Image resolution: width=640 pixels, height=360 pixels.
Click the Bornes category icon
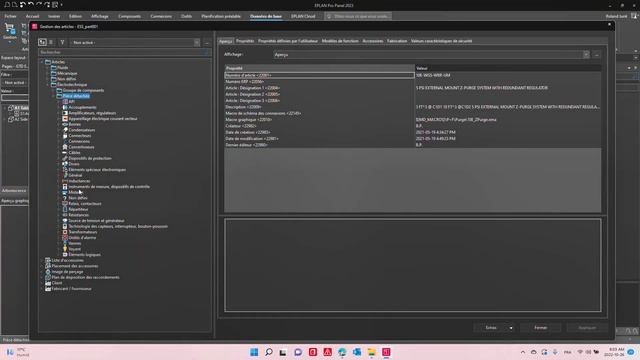[65, 124]
